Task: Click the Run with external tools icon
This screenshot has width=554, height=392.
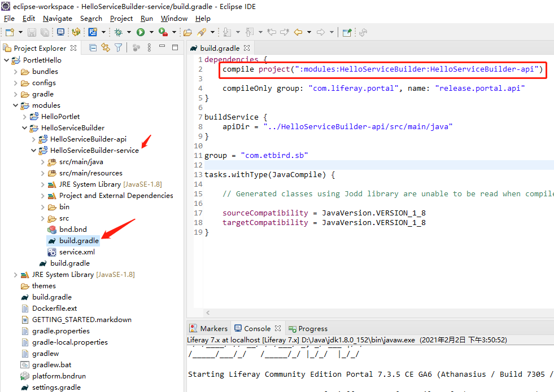Action: pyautogui.click(x=163, y=32)
